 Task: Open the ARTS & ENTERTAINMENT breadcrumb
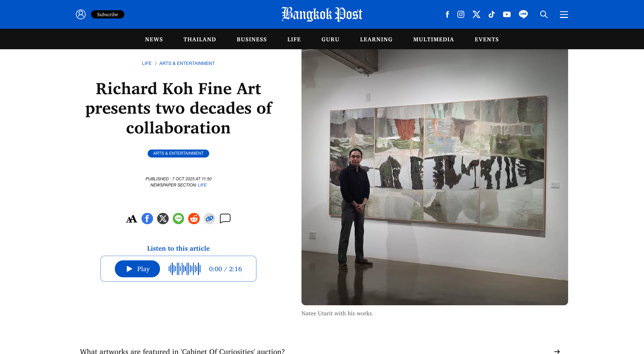click(x=187, y=63)
